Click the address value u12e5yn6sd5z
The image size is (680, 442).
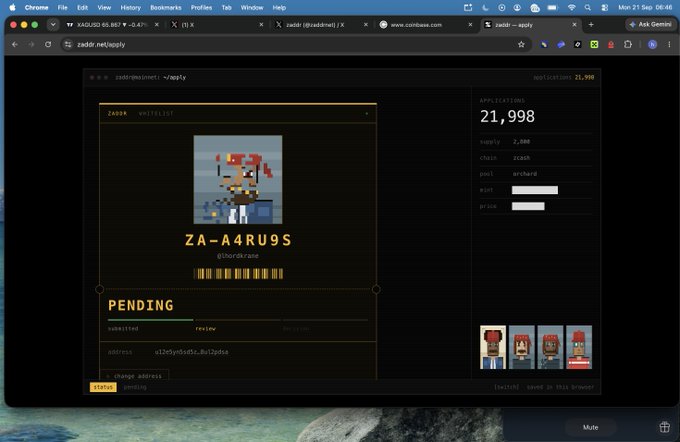tap(191, 352)
